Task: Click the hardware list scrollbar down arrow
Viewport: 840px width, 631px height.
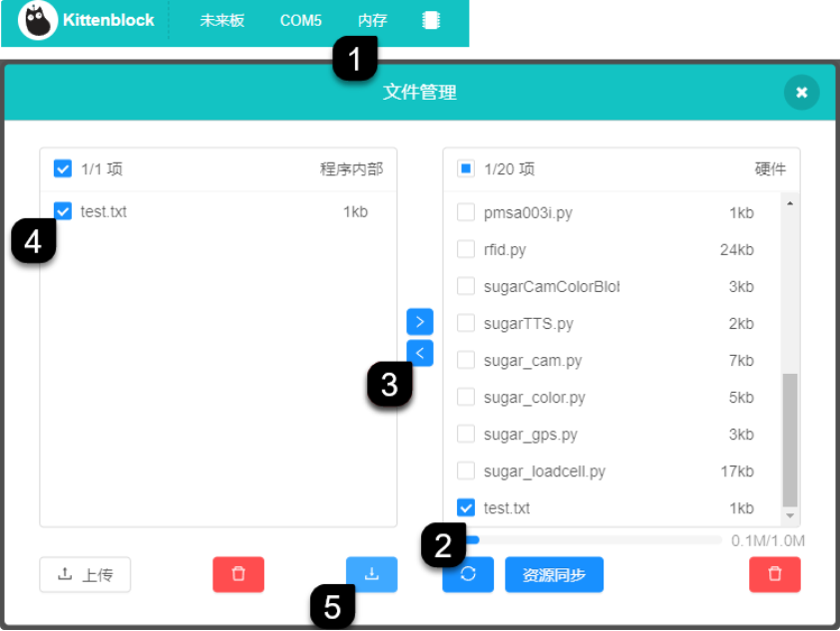Action: point(790,515)
